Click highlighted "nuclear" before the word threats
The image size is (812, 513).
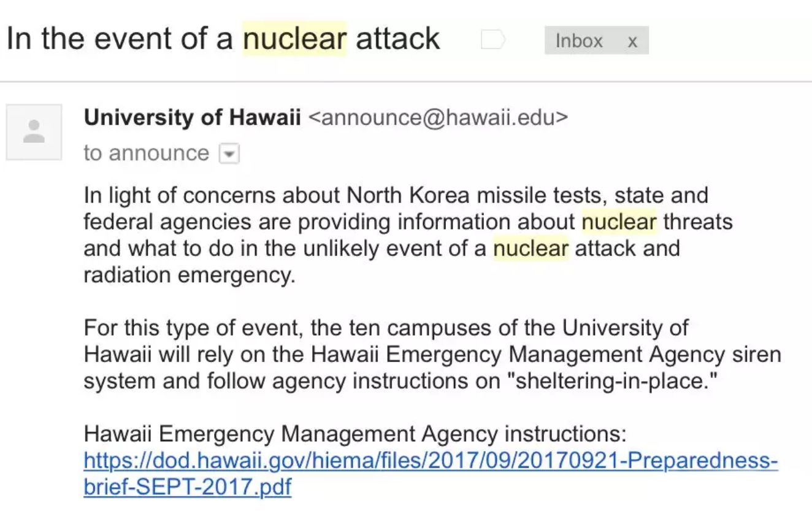(619, 222)
